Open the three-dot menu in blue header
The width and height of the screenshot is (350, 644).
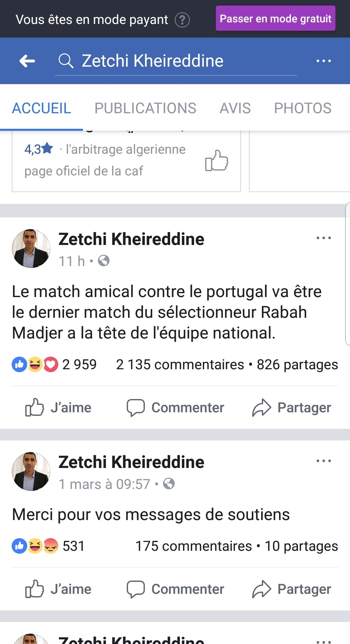tap(323, 61)
